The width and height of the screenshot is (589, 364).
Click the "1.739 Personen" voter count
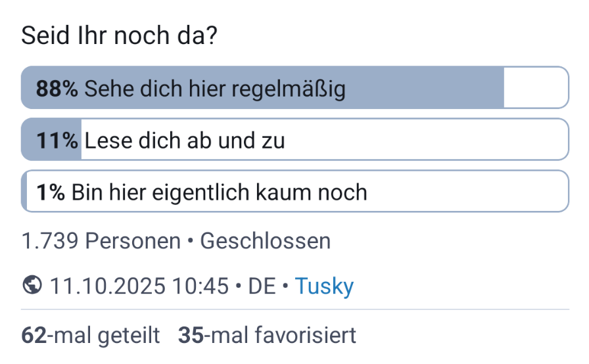(101, 241)
